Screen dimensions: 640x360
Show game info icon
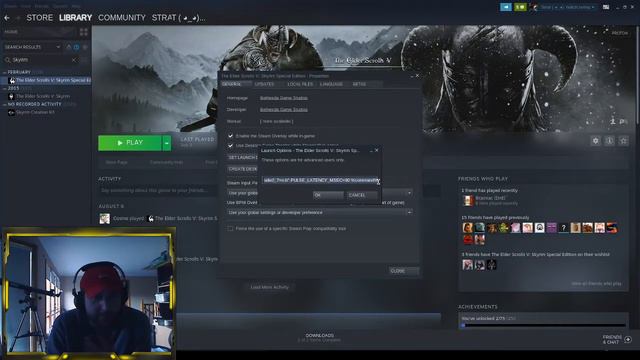tap(609, 141)
